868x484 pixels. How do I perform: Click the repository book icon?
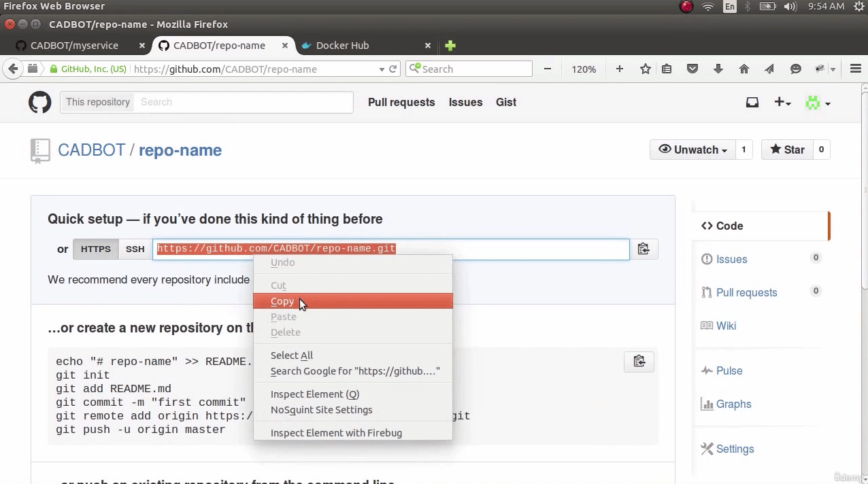(40, 151)
